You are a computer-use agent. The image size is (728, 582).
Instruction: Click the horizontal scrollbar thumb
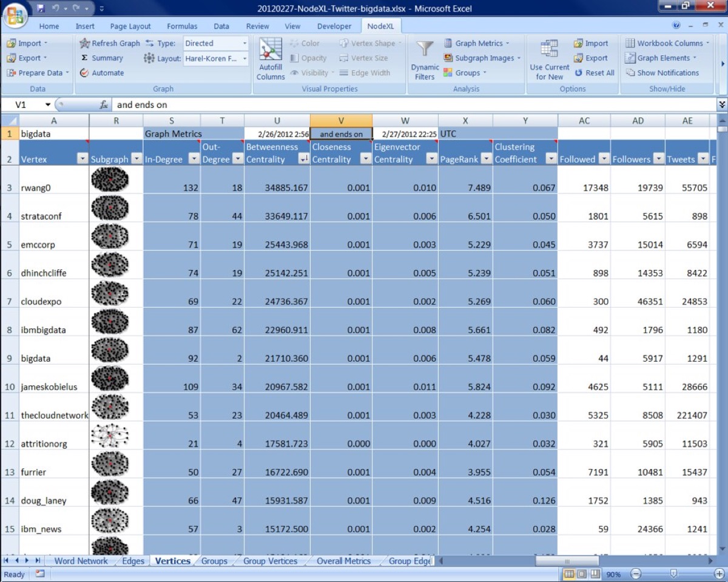coord(568,561)
